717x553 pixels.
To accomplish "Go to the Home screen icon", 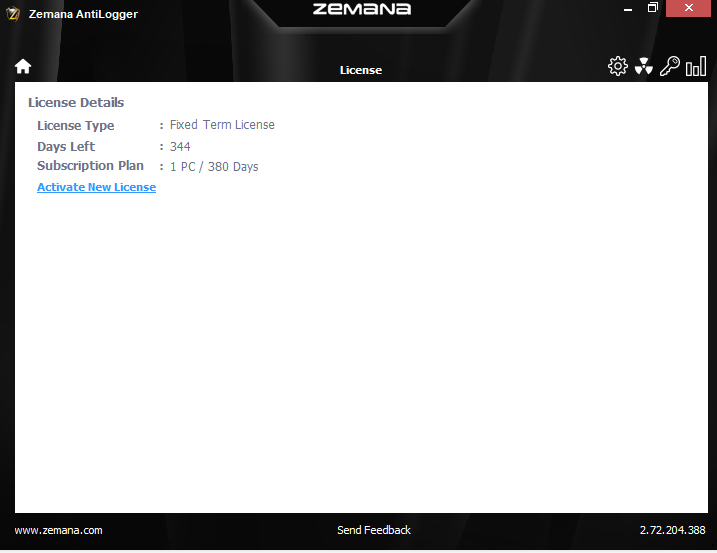I will [23, 66].
